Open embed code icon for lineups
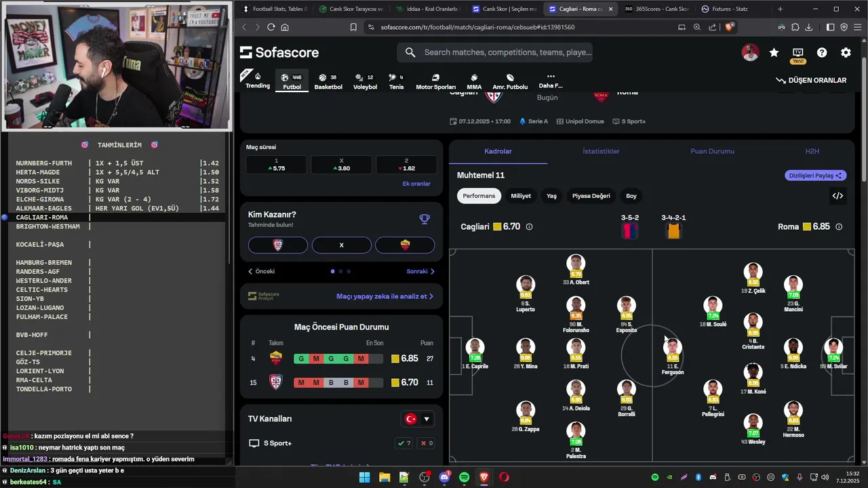 [x=837, y=196]
